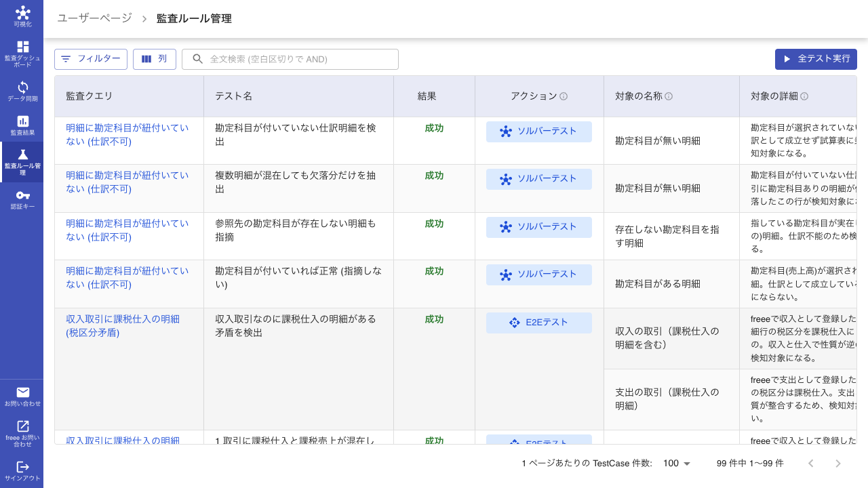This screenshot has height=488, width=868.
Task: Go to データ同期 in the sidebar
Action: click(x=22, y=91)
